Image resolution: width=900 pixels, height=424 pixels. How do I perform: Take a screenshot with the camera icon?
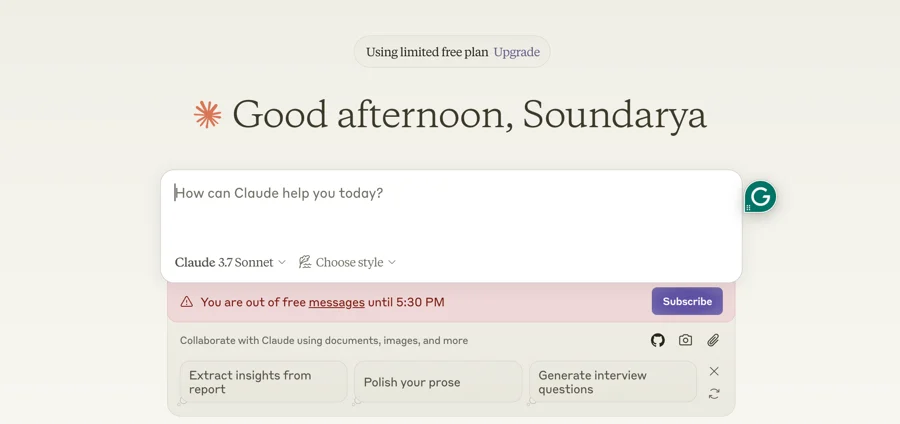[x=685, y=340]
